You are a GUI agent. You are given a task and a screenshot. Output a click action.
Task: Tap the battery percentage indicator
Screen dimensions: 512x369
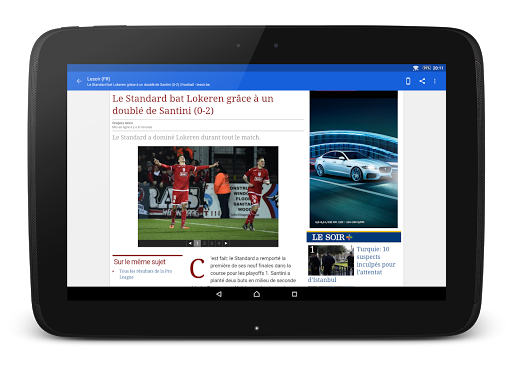coord(427,68)
